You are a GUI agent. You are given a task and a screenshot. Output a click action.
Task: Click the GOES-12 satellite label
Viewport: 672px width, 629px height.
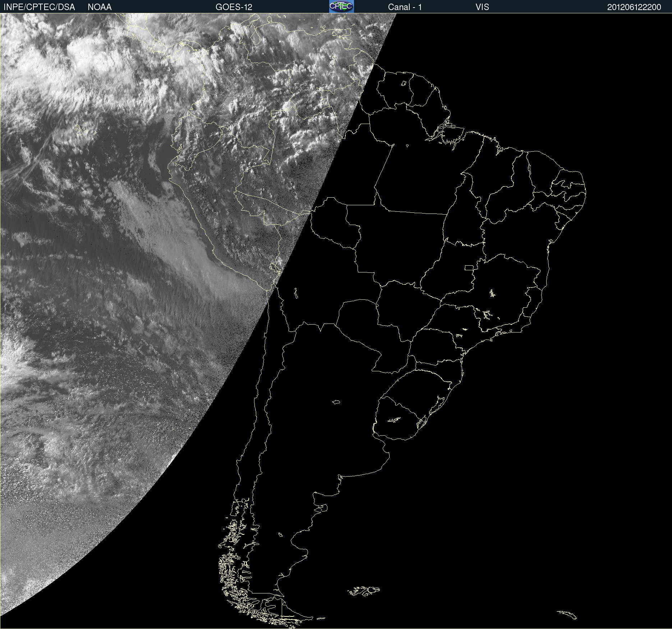click(x=234, y=7)
